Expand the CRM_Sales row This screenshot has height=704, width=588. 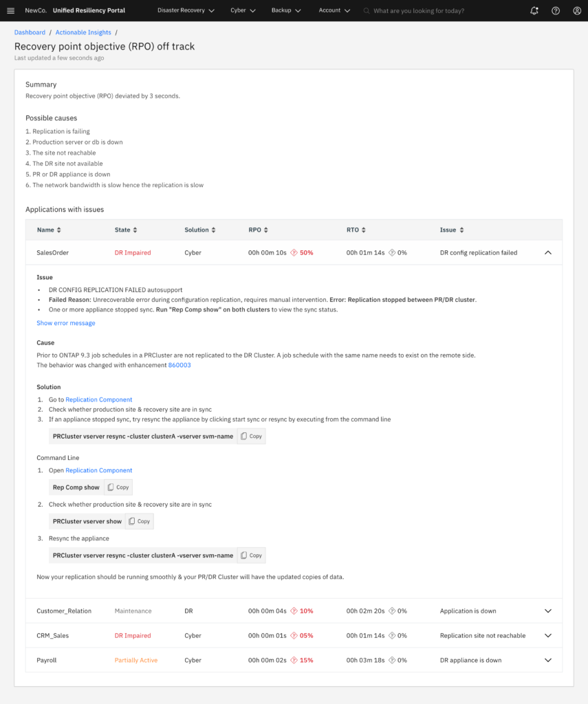pyautogui.click(x=547, y=636)
